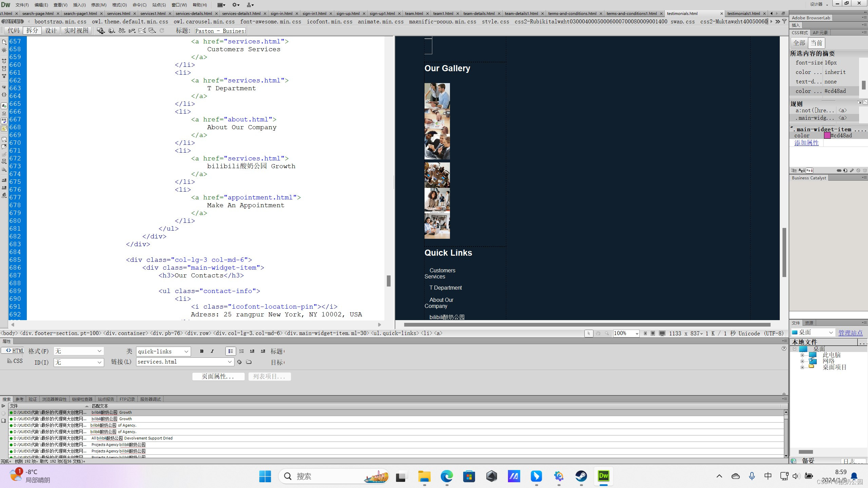Click browse for file folder icon
This screenshot has width=868, height=488.
tap(249, 362)
